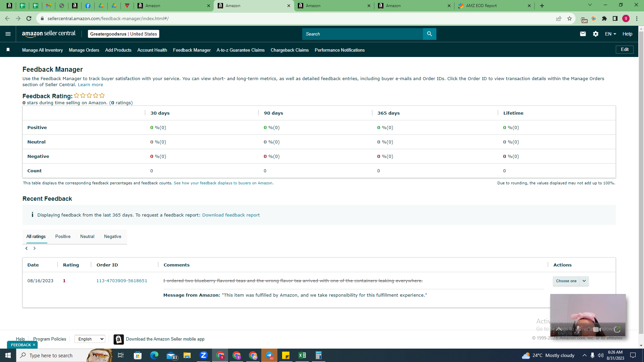
Task: Click the search magnifier button
Action: pyautogui.click(x=429, y=34)
